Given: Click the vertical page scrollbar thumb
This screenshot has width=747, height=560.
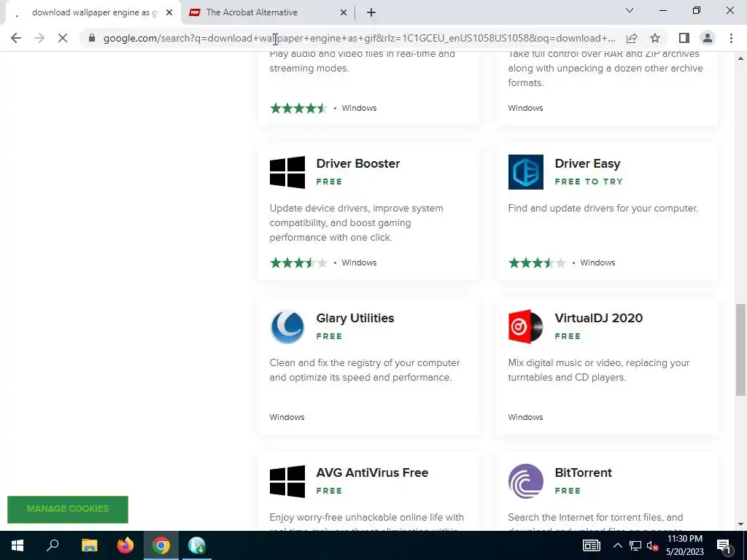Looking at the screenshot, I should coord(740,350).
